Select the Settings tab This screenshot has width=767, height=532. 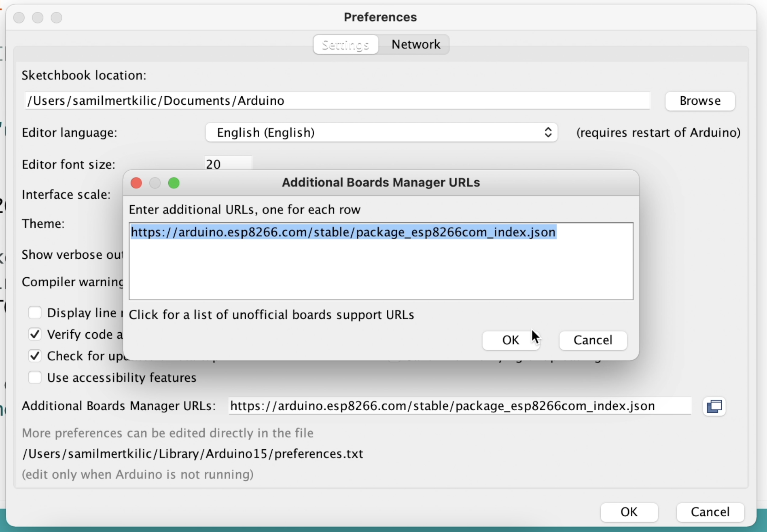tap(345, 44)
